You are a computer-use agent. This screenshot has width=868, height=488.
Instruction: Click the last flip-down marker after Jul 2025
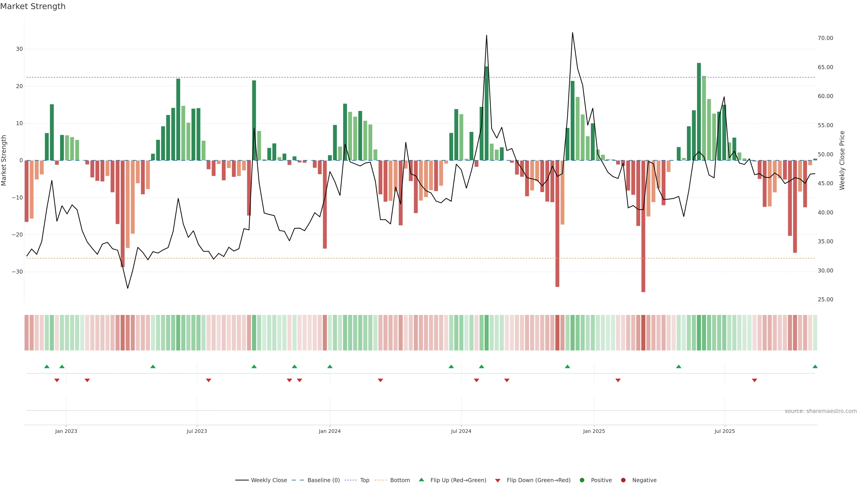point(755,380)
